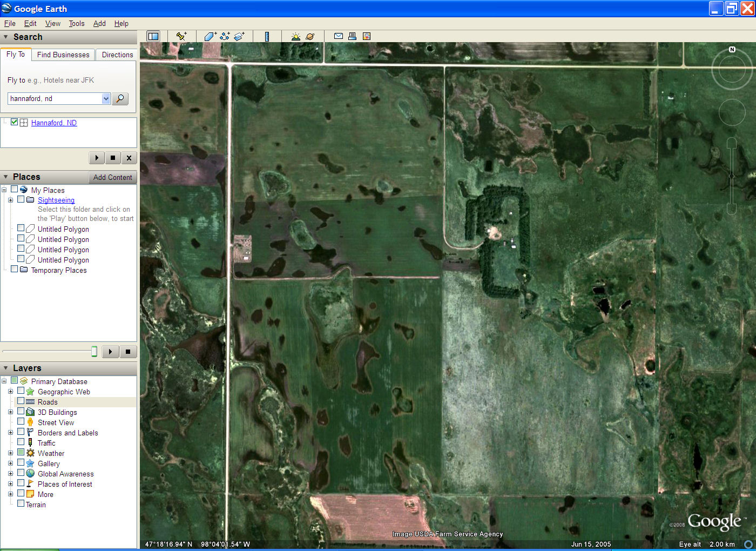756x551 pixels.
Task: Stop the Places tour button
Action: [128, 352]
